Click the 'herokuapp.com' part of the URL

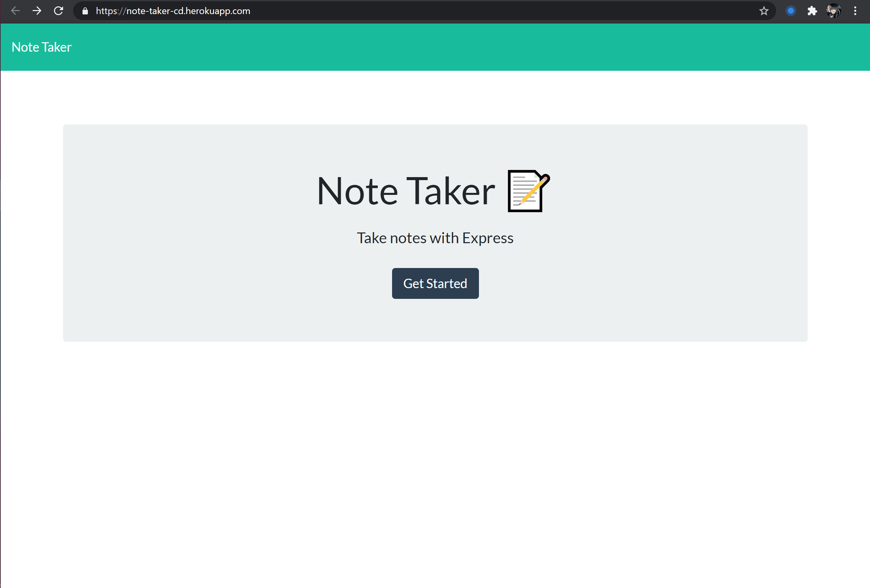[x=218, y=11]
